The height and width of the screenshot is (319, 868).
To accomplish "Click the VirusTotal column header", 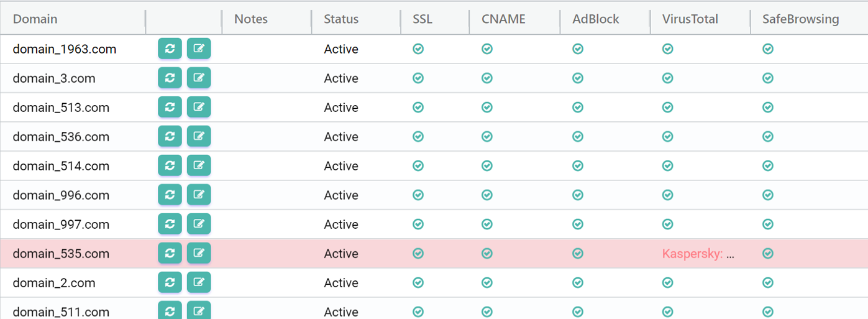I will tap(690, 19).
